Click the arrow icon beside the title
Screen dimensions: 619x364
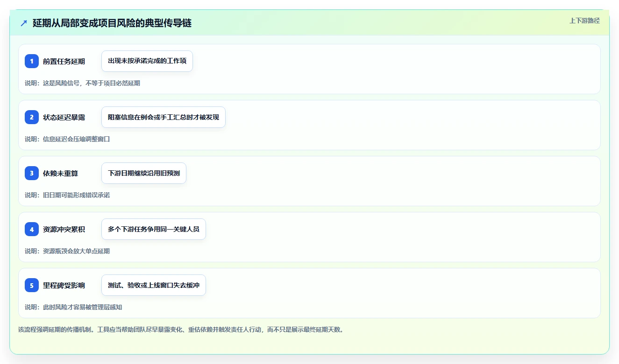(x=24, y=23)
